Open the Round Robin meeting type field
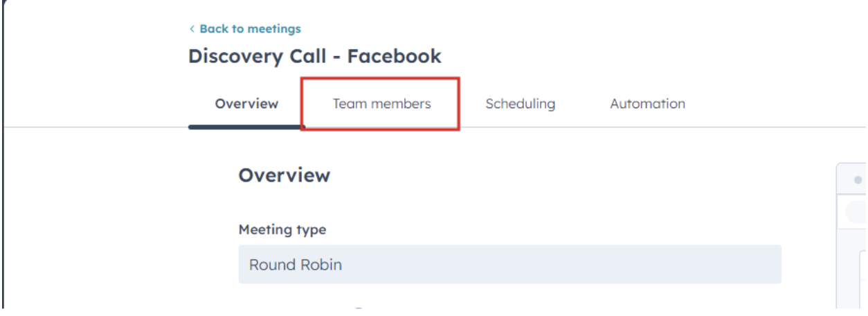Screen dimensions: 868x316 509,264
